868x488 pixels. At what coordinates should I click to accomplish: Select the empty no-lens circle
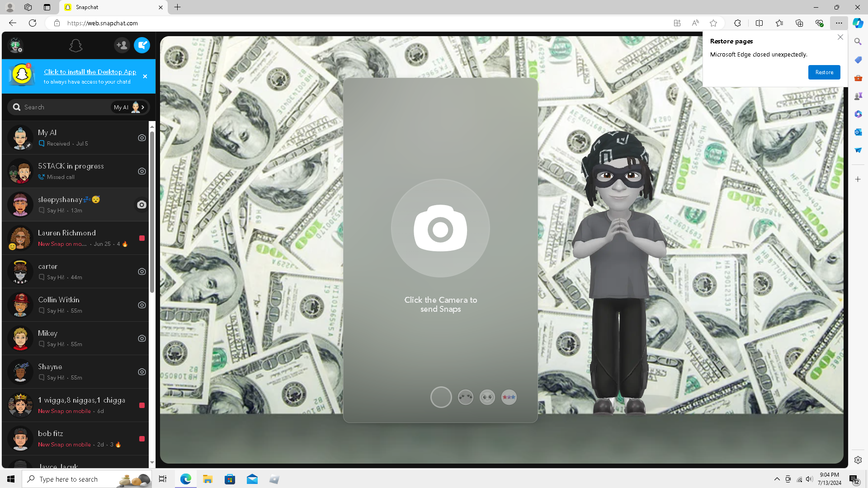point(441,397)
